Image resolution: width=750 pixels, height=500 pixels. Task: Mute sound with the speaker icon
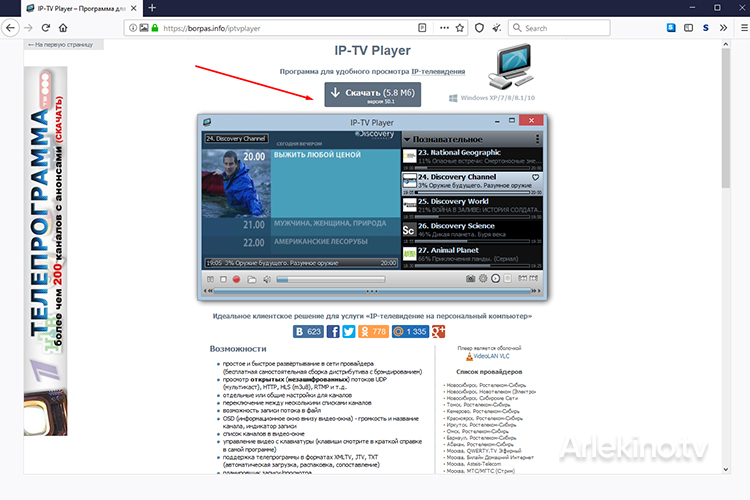[x=267, y=279]
